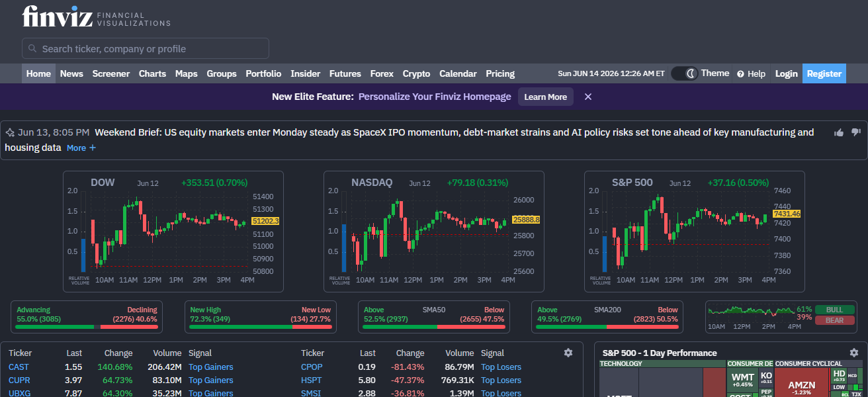
Task: Click the TECHNOLOGY sector header in heatmap
Action: point(662,364)
